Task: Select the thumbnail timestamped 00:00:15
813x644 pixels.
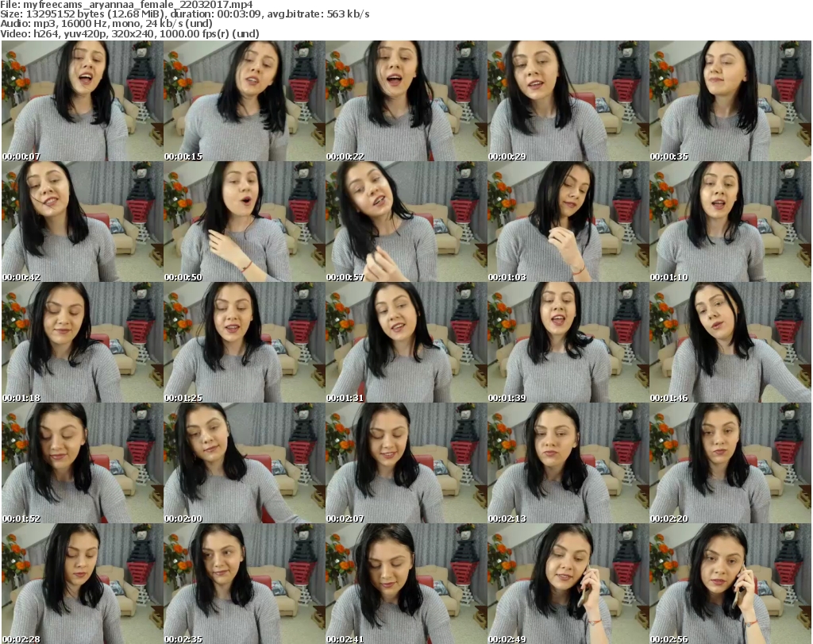Action: pyautogui.click(x=245, y=101)
